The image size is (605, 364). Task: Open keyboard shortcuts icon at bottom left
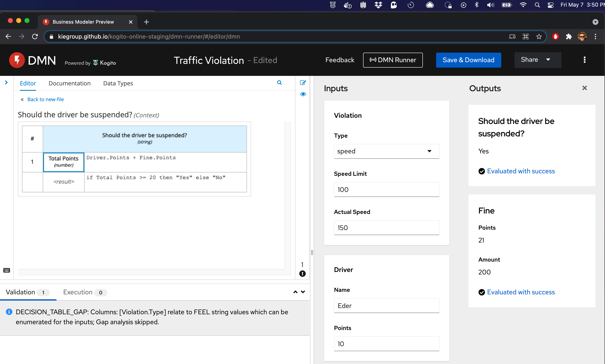pyautogui.click(x=7, y=270)
